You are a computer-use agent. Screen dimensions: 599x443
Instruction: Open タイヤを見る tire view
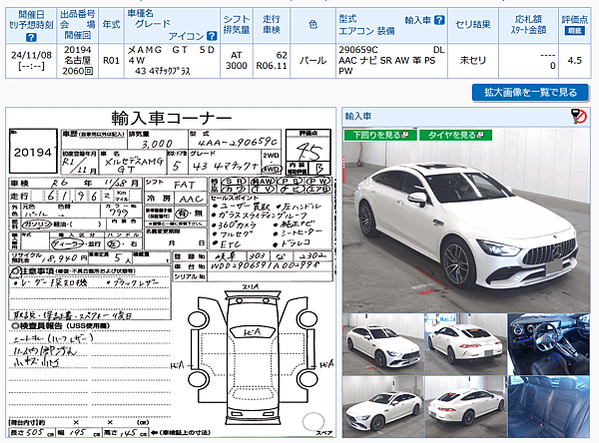point(455,135)
